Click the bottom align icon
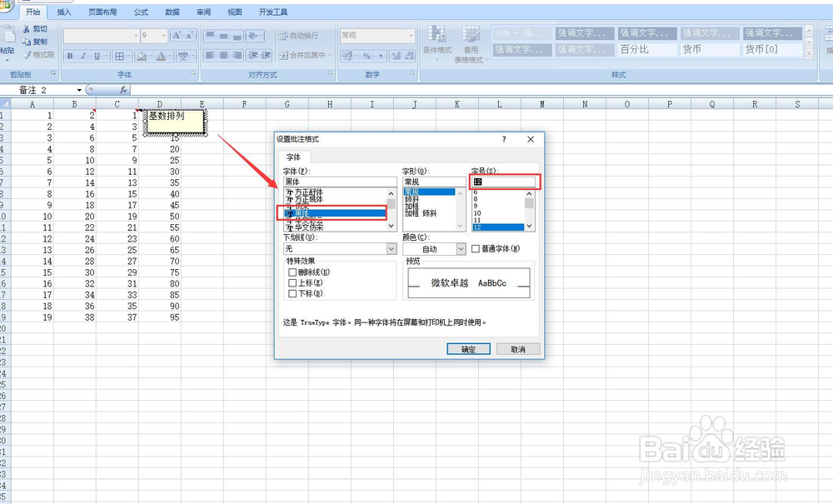 pos(237,36)
